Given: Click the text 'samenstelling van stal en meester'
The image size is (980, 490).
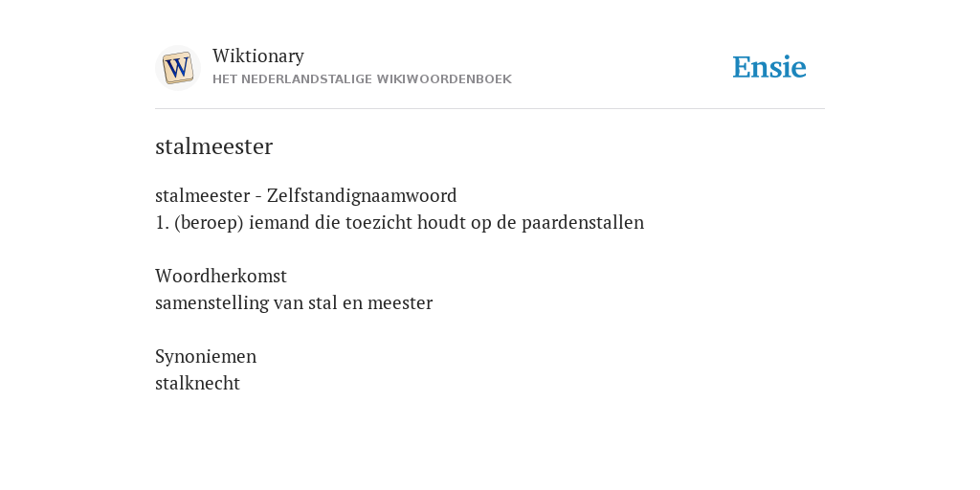Looking at the screenshot, I should tap(294, 302).
